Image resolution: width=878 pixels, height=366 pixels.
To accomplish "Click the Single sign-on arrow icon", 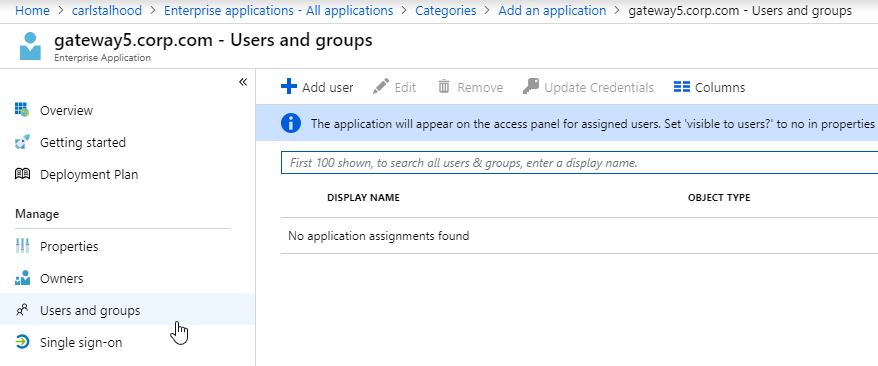I will [x=22, y=342].
